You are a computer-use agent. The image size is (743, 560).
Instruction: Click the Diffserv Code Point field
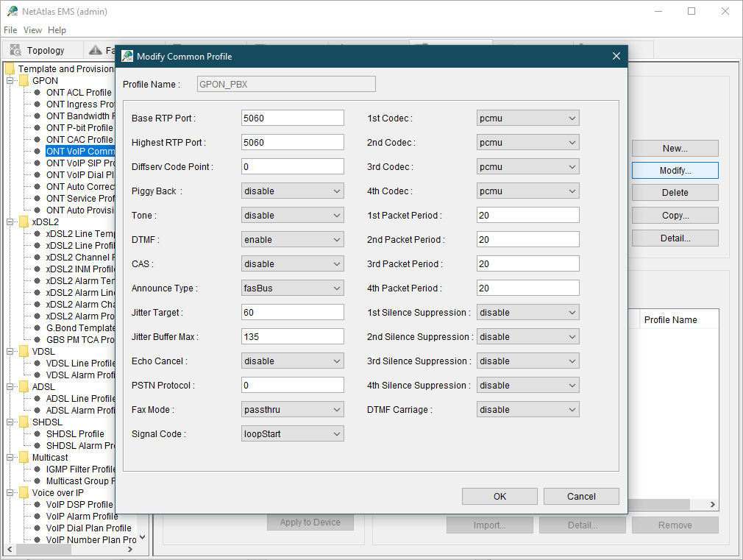pos(292,167)
